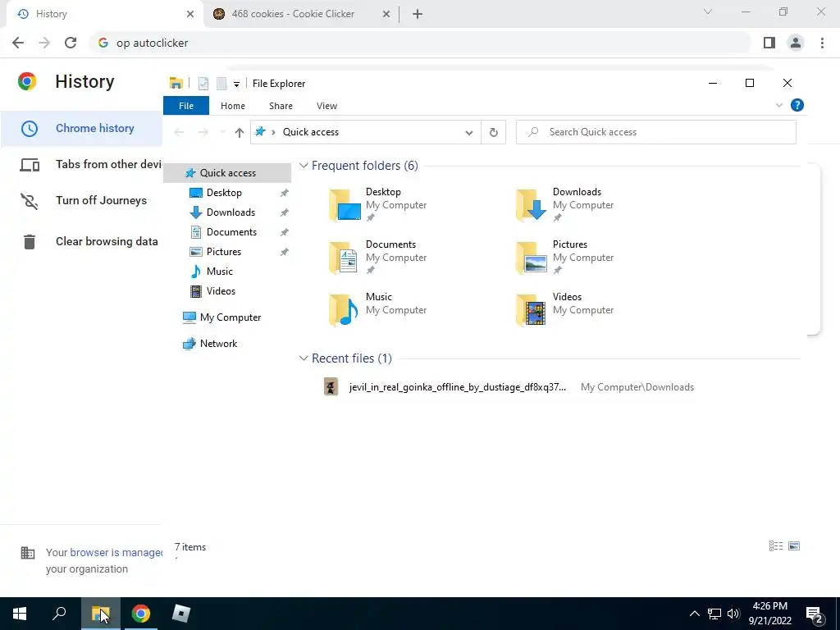Go back in Chrome
This screenshot has width=840, height=630.
(18, 43)
